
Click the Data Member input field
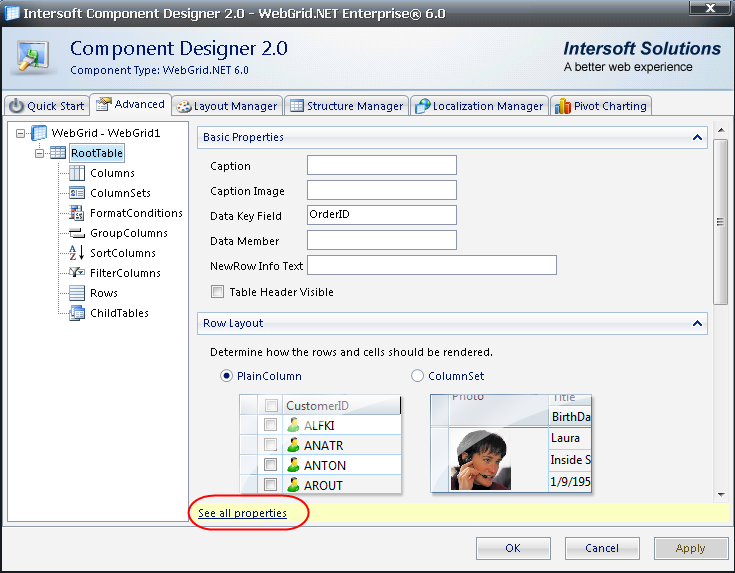click(382, 240)
